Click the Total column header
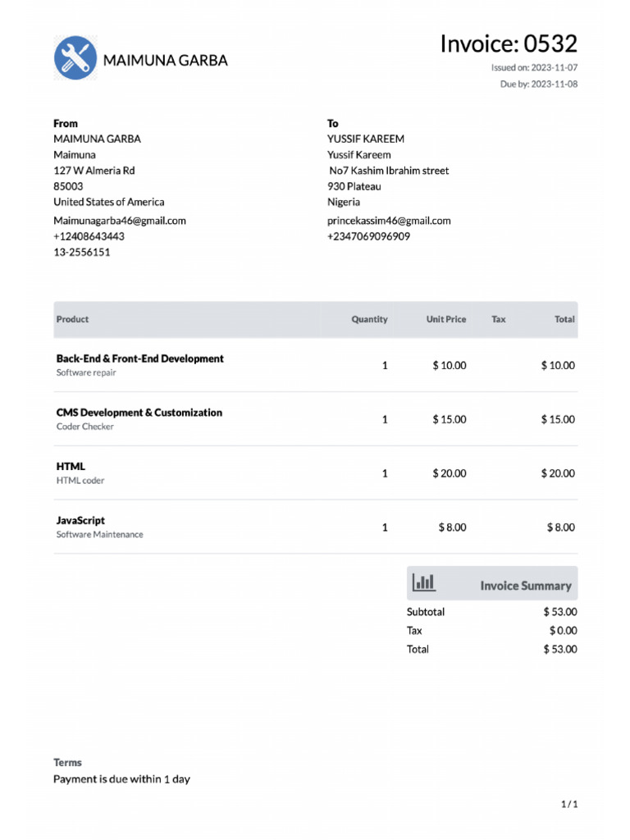 coord(564,319)
